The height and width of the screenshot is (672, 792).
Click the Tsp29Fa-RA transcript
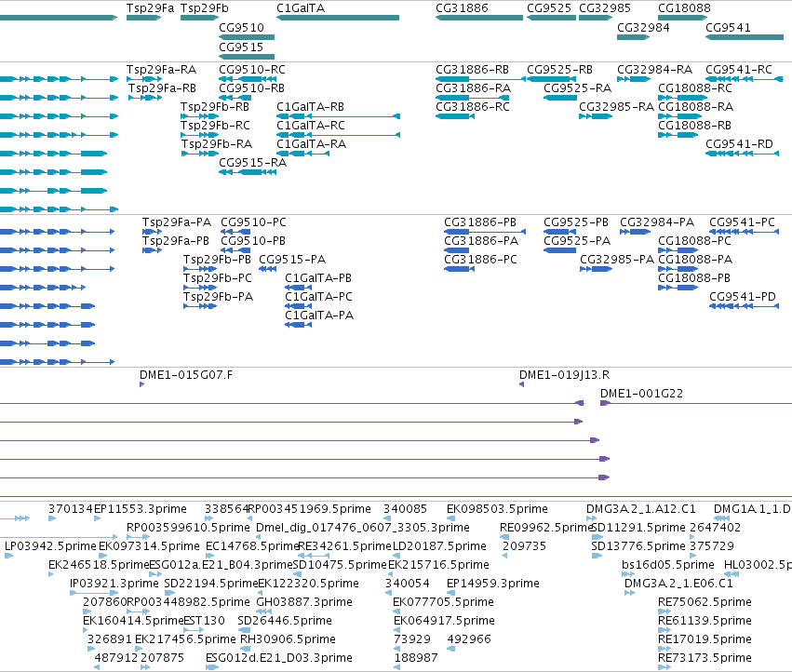(144, 79)
